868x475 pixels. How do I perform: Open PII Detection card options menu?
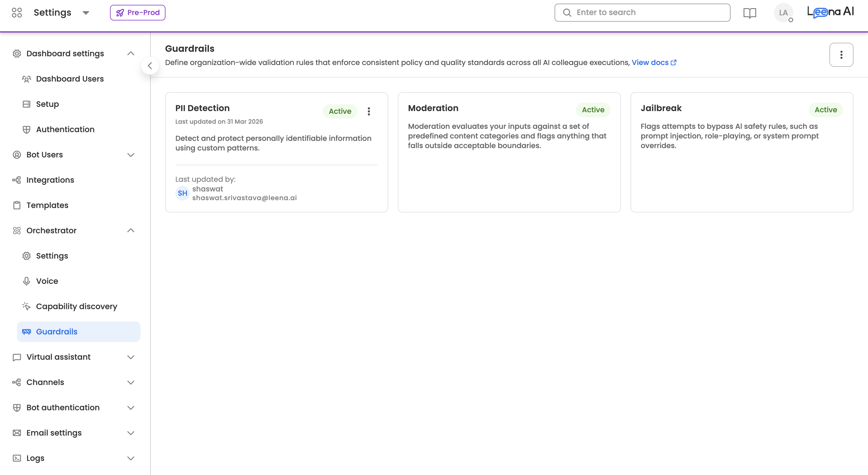pos(369,111)
